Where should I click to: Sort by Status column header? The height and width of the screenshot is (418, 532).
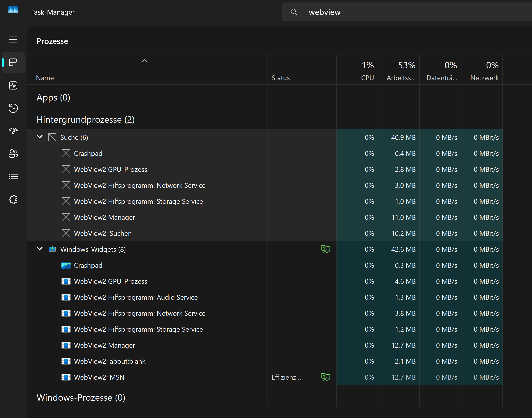281,78
